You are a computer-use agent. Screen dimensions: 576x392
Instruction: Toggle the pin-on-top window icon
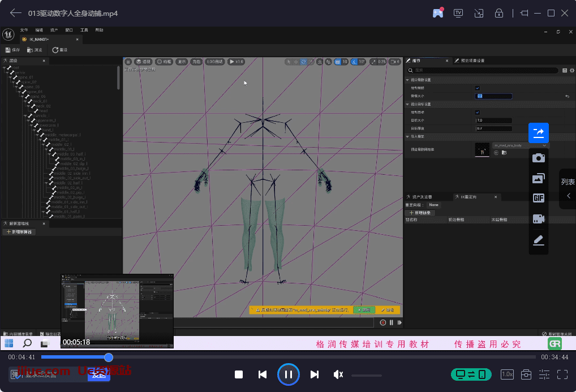[x=524, y=13]
